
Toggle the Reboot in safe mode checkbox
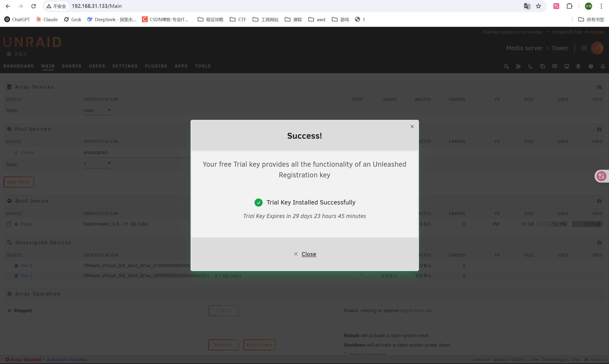346,354
